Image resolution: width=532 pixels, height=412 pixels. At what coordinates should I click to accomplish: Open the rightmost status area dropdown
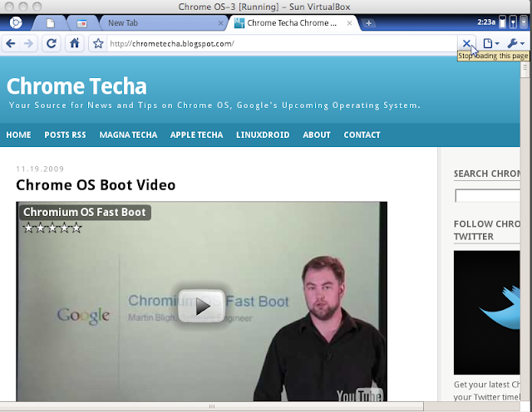point(525,22)
